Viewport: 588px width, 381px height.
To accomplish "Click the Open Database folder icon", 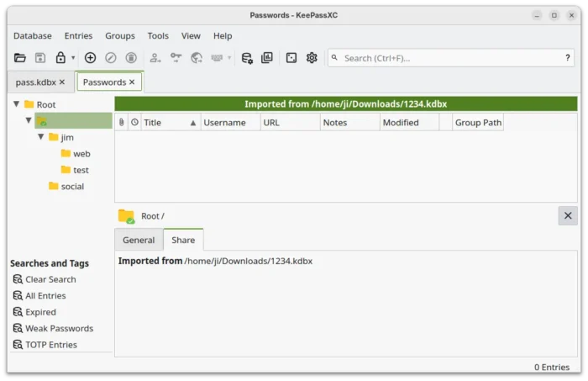I will [20, 58].
